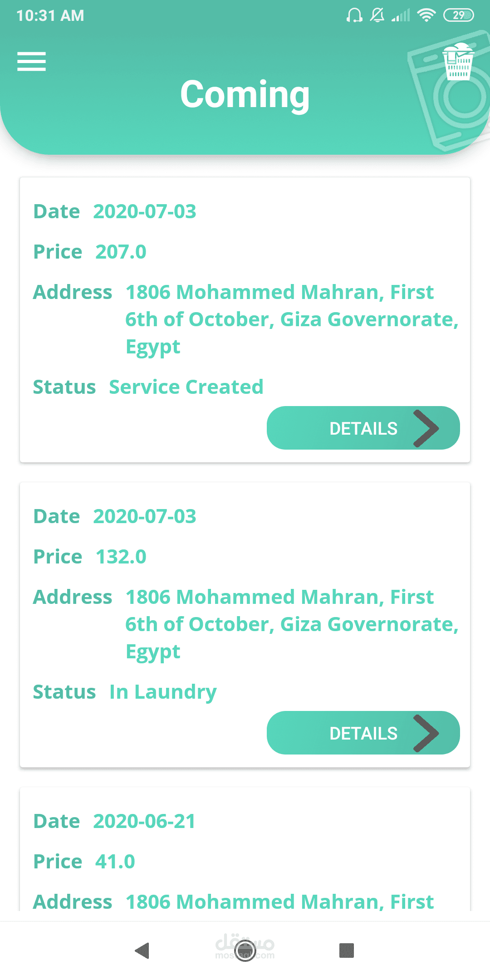Select the Coming page title

pos(245,94)
